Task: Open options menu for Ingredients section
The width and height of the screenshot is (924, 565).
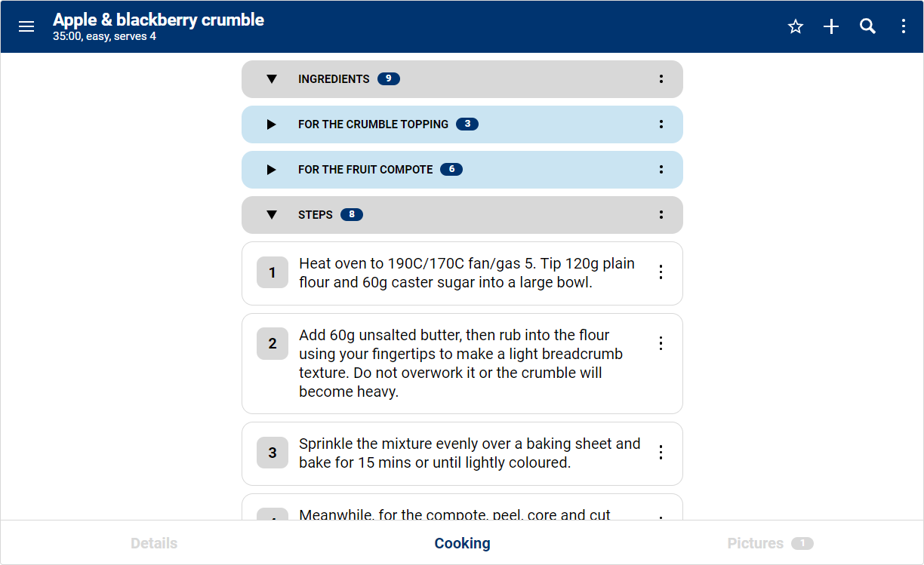Action: click(661, 79)
